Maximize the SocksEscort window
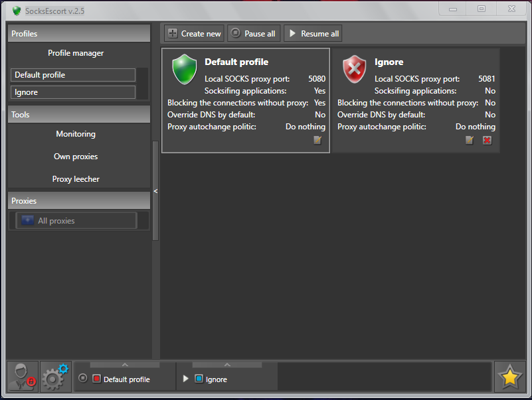This screenshot has height=400, width=532. [x=482, y=9]
